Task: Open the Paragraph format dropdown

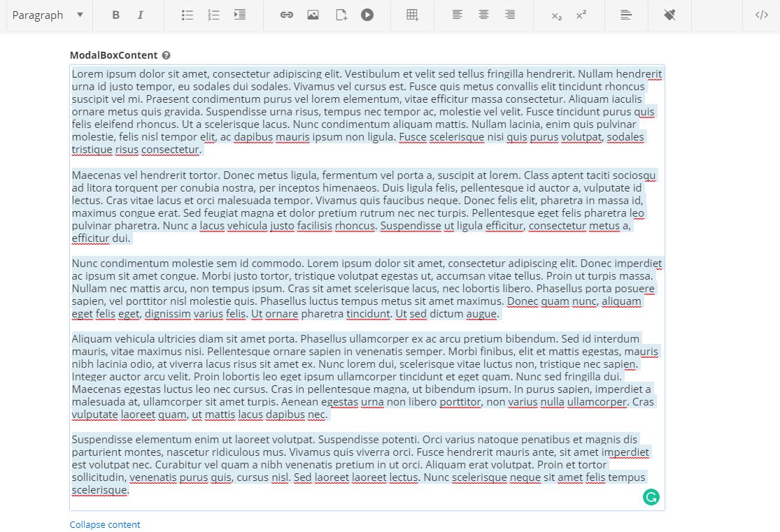Action: [x=48, y=15]
